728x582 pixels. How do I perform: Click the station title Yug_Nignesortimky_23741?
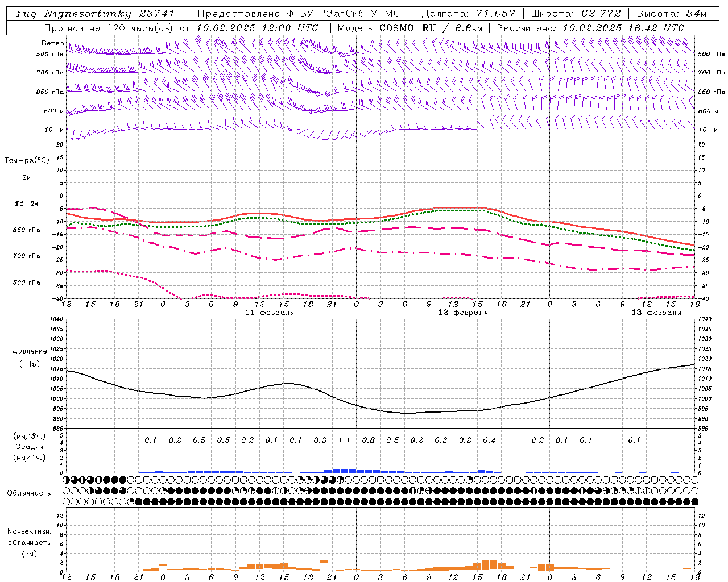click(95, 14)
